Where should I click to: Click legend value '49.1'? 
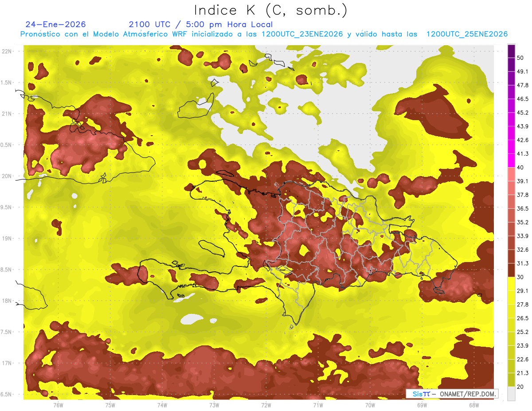click(x=523, y=71)
